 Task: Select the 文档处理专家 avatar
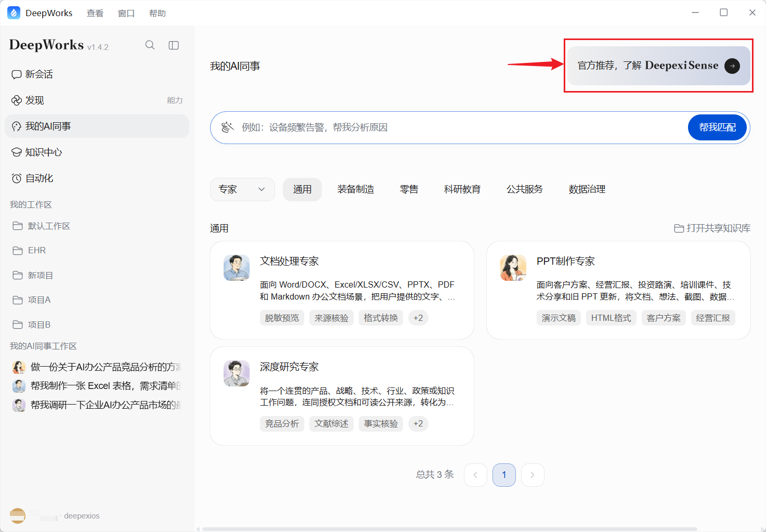coord(237,268)
